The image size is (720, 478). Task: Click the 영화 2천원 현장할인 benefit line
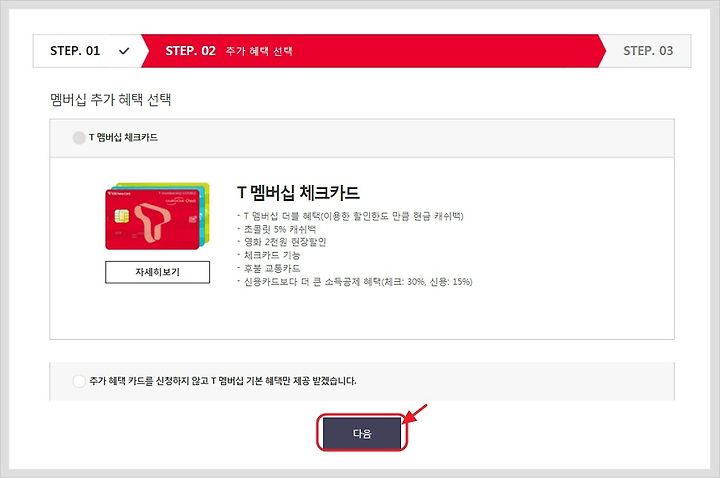click(281, 242)
